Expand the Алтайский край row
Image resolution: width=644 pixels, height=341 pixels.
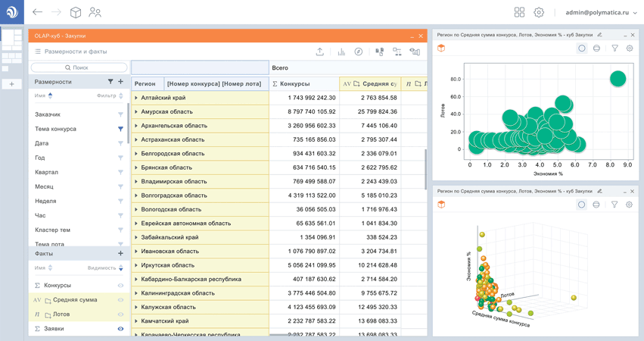tap(136, 98)
